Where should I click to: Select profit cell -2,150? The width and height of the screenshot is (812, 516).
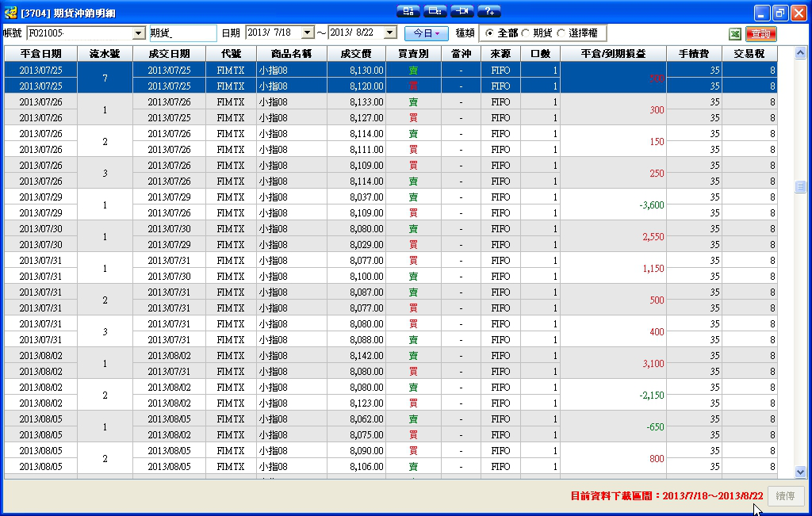point(614,395)
